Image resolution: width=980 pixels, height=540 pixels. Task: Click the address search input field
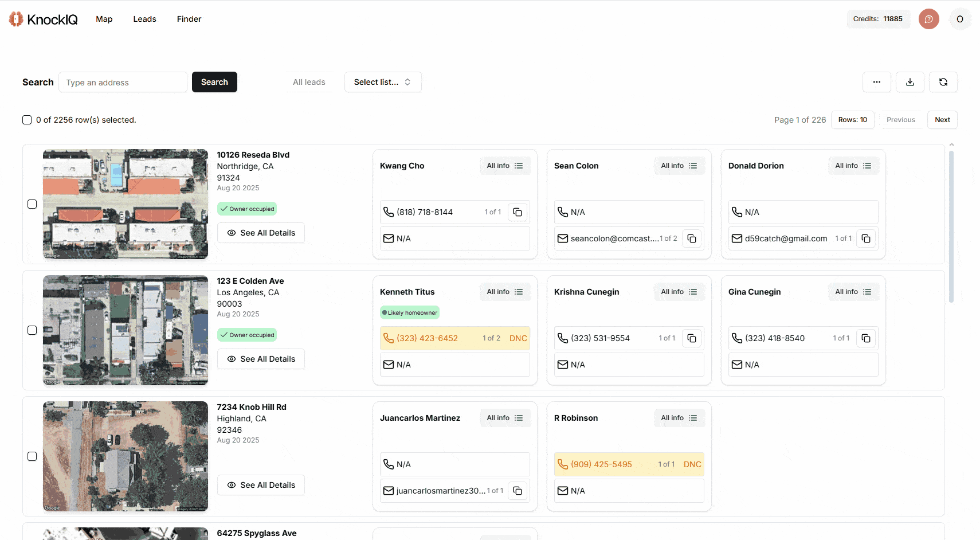coord(123,82)
